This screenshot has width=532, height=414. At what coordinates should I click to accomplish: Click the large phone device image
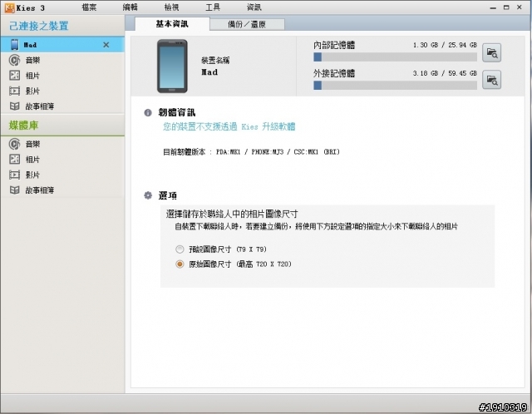(172, 66)
